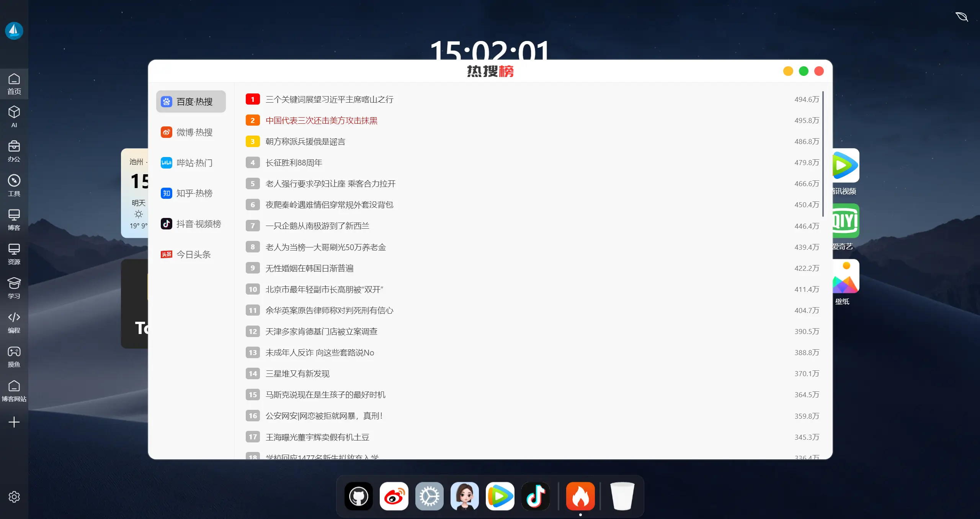
Task: Click the settings gear in left sidebar
Action: [x=14, y=497]
